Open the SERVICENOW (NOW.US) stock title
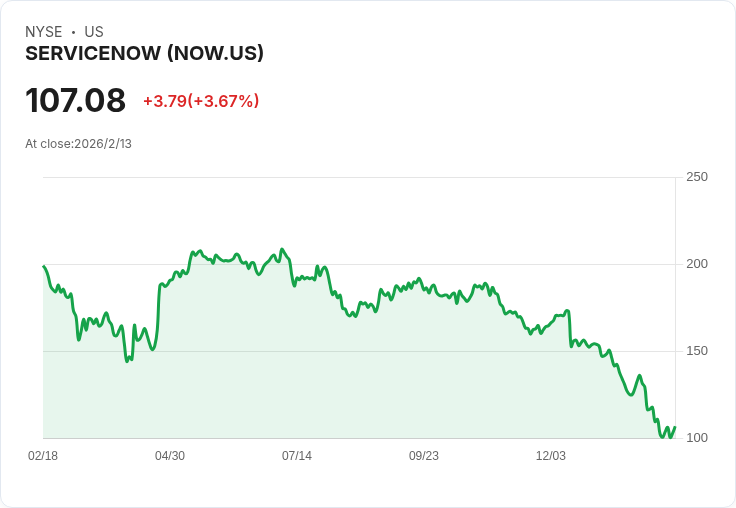 [x=144, y=54]
